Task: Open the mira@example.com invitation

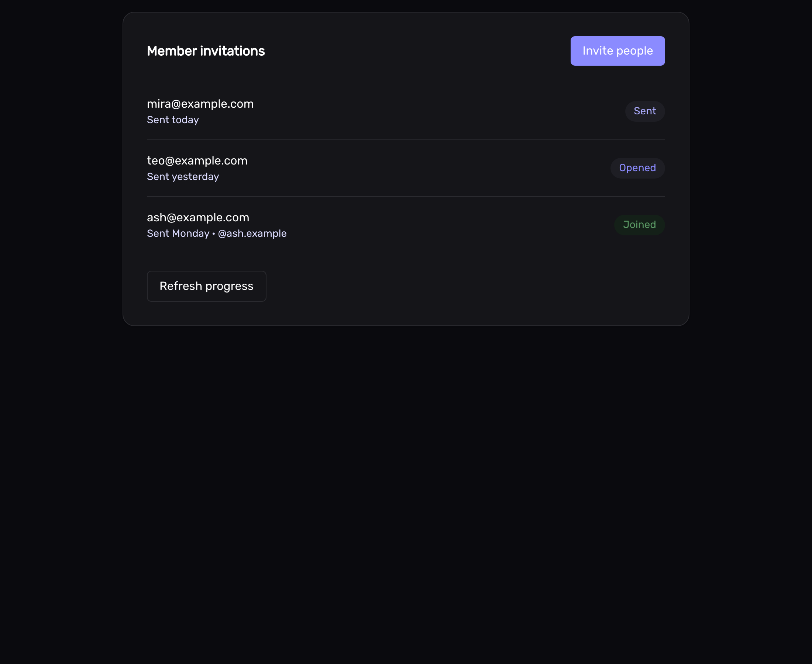Action: click(x=406, y=111)
